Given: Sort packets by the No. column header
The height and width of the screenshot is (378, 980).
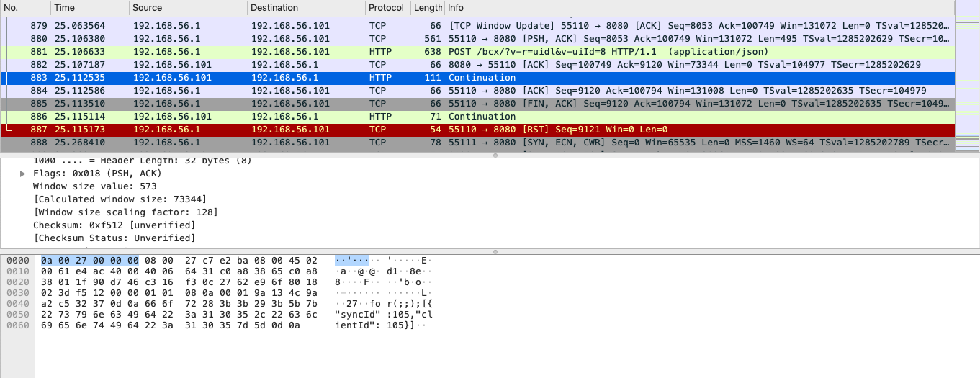Looking at the screenshot, I should pyautogui.click(x=25, y=8).
